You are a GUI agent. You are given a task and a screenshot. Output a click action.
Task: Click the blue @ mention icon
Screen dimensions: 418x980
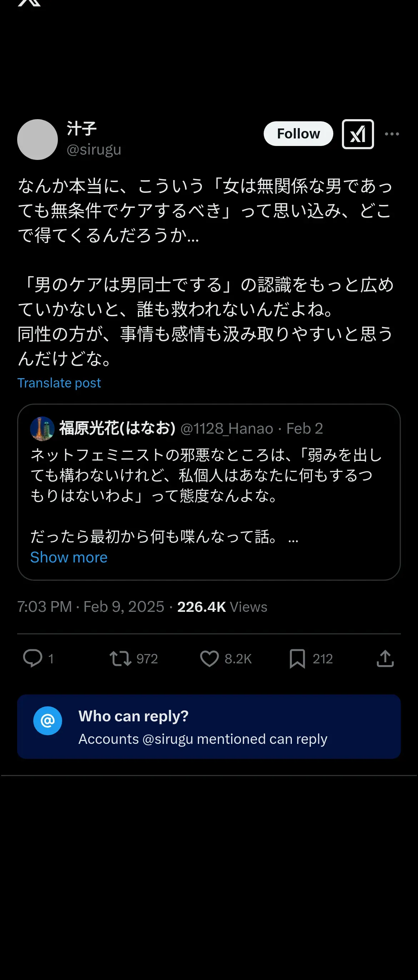(x=48, y=721)
